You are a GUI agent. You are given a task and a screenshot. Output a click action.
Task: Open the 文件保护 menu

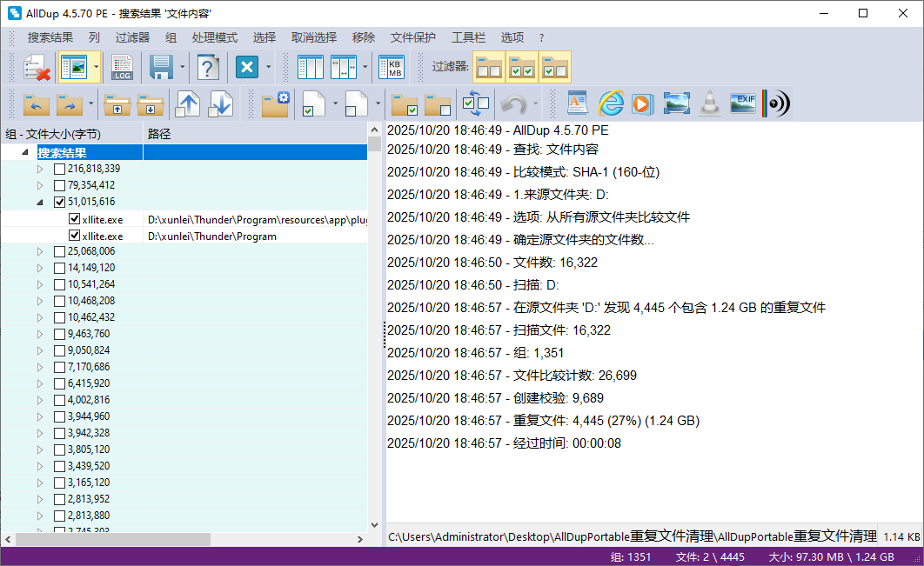(x=413, y=37)
